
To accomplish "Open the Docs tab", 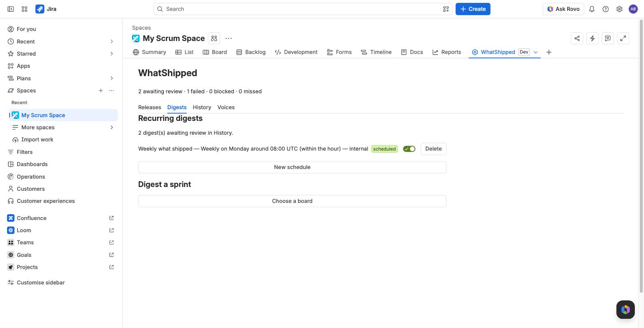I will point(412,52).
